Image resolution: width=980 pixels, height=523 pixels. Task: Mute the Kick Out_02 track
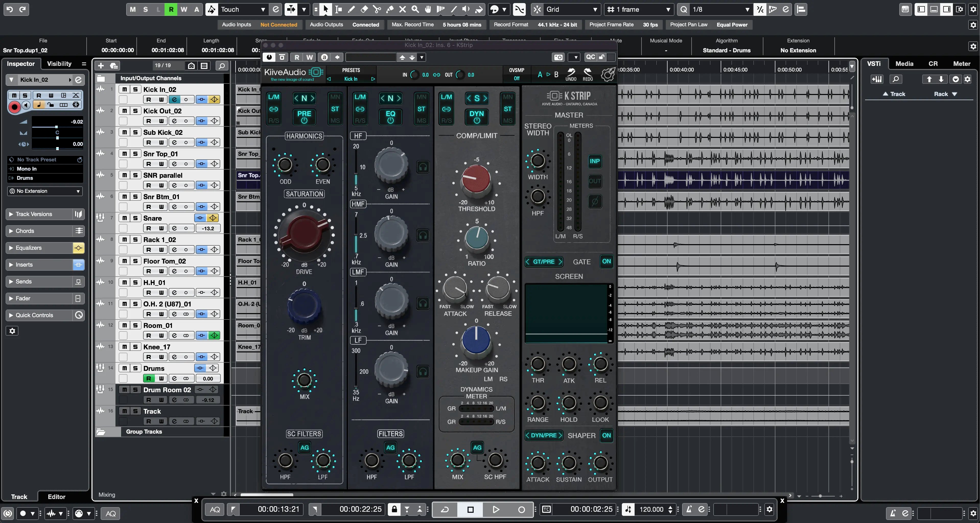pos(124,111)
